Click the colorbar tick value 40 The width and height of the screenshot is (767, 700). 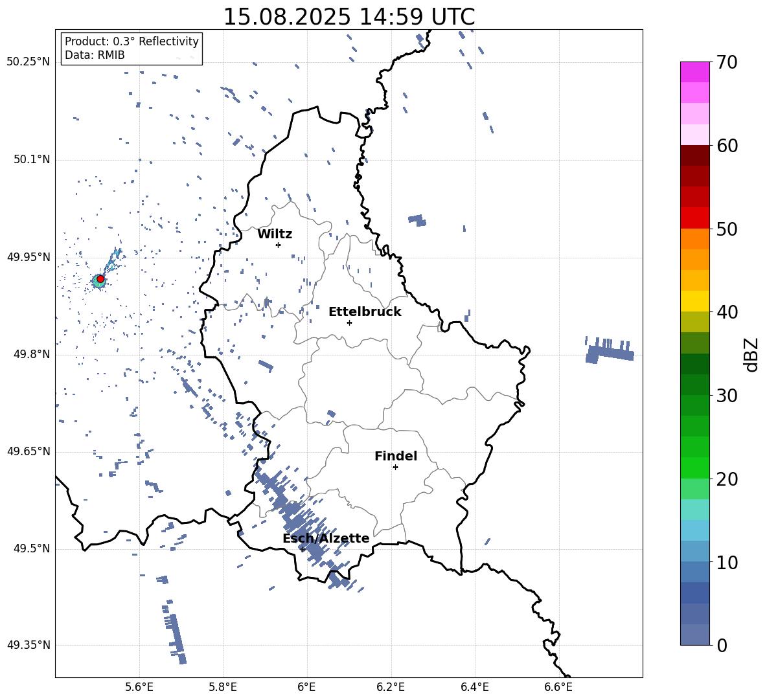727,312
